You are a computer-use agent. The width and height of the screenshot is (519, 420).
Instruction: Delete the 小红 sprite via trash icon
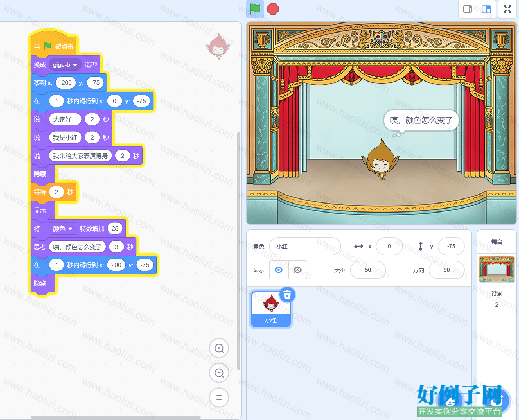[x=287, y=295]
